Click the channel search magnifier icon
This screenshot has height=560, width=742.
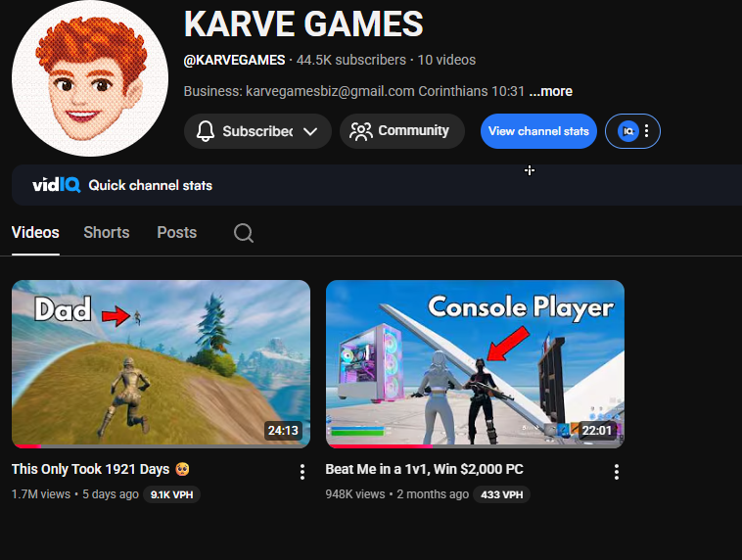[244, 233]
